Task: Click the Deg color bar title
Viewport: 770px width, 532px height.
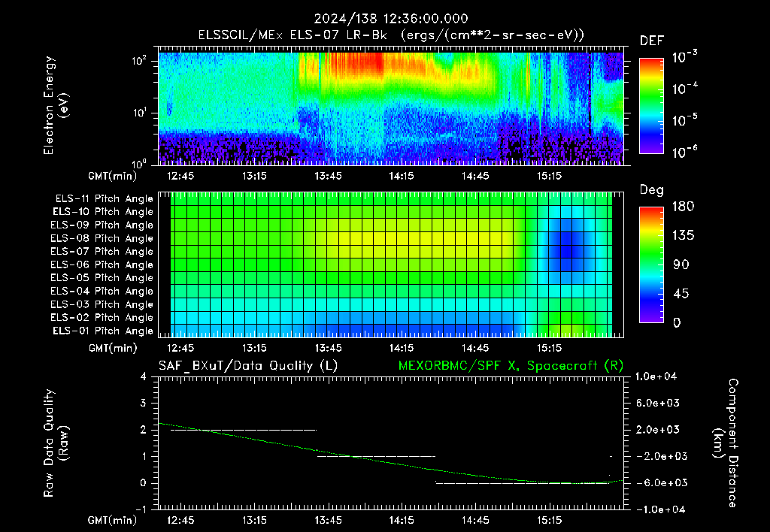Action: [x=652, y=190]
